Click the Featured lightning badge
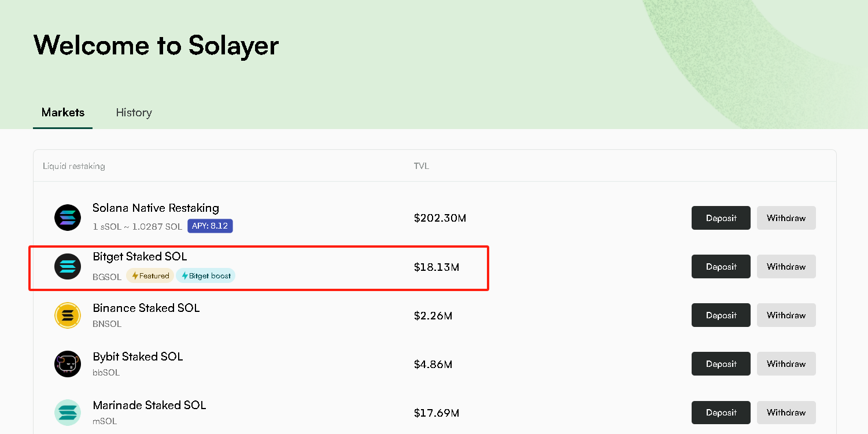The height and width of the screenshot is (434, 868). [x=150, y=276]
